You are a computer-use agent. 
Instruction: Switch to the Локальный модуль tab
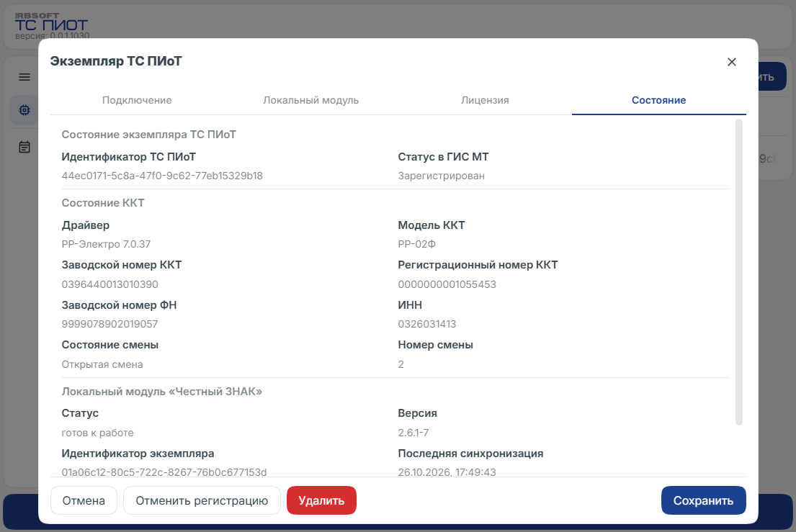310,100
